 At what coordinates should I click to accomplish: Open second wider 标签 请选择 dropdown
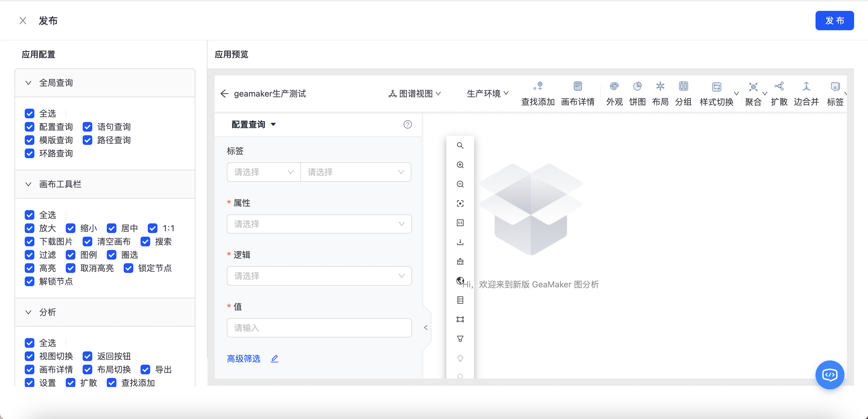coord(356,172)
